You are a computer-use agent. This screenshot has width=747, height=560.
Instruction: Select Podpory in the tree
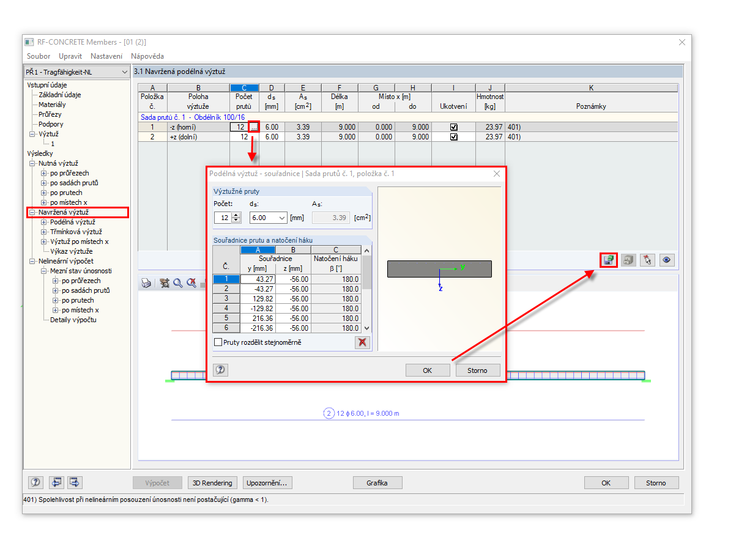point(51,124)
